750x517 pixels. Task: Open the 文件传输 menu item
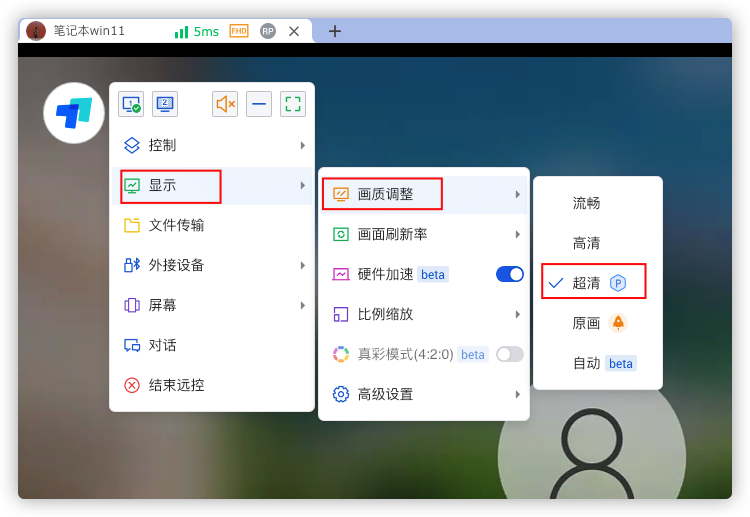(x=176, y=225)
